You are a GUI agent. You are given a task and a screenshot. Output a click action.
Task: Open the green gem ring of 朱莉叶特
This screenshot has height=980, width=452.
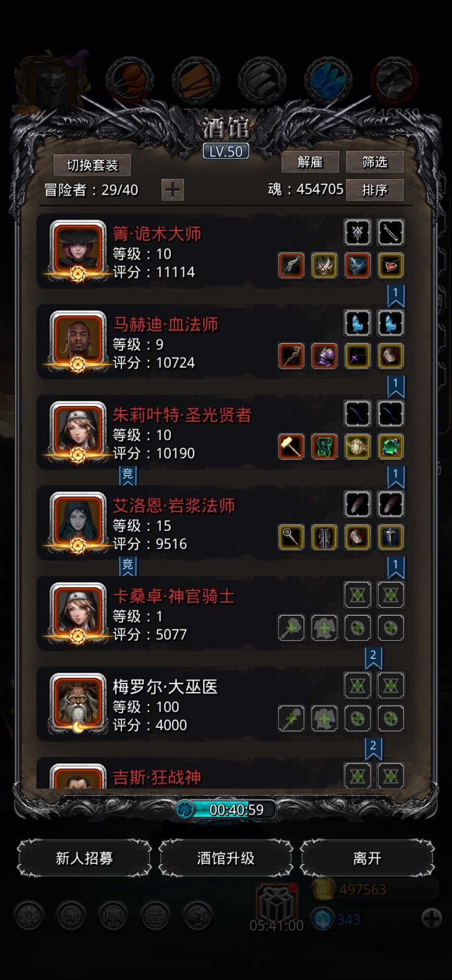[x=390, y=446]
